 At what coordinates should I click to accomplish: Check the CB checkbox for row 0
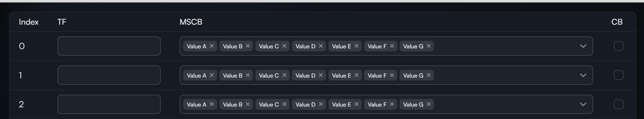point(618,46)
